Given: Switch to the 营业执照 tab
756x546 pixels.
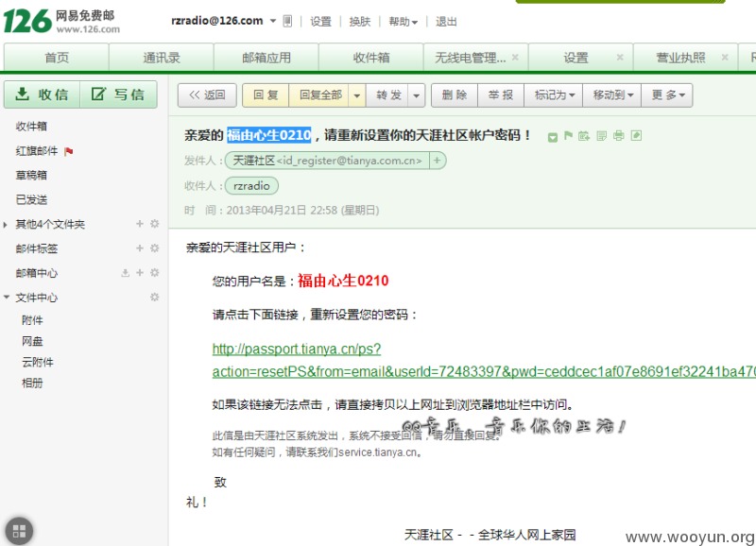Looking at the screenshot, I should [680, 58].
